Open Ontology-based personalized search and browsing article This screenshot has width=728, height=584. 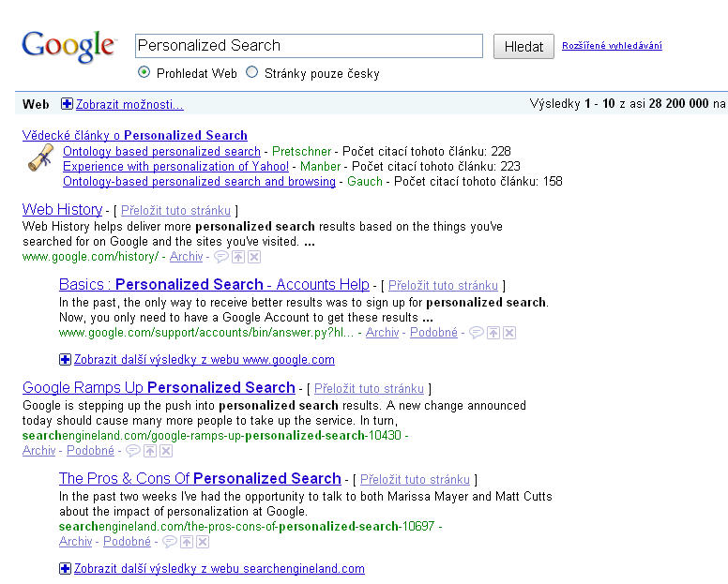(x=199, y=181)
